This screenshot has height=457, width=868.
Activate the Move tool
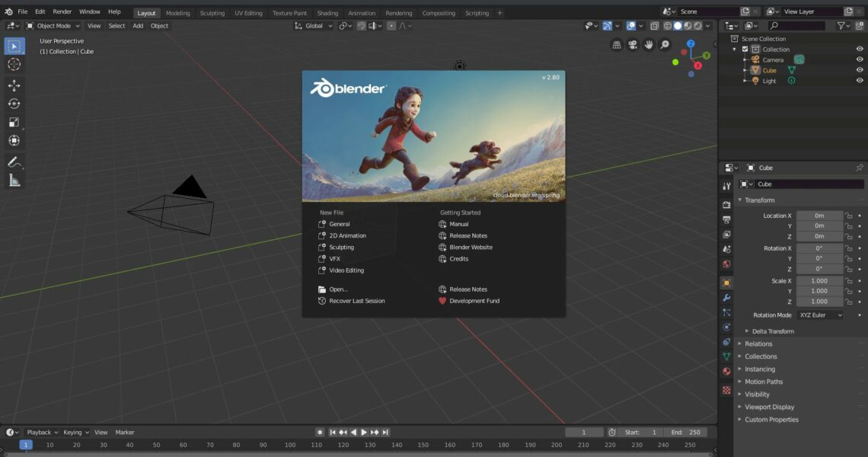tap(14, 85)
